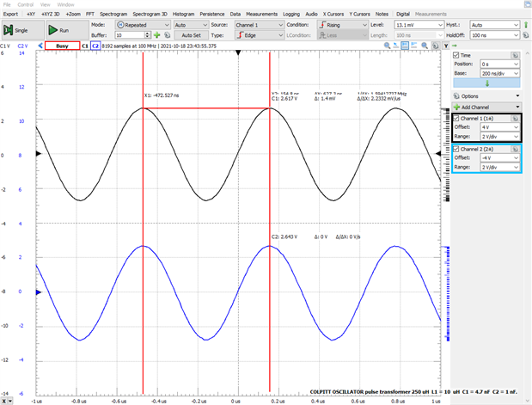Click the Auto Set button
532x405 pixels.
coord(190,36)
